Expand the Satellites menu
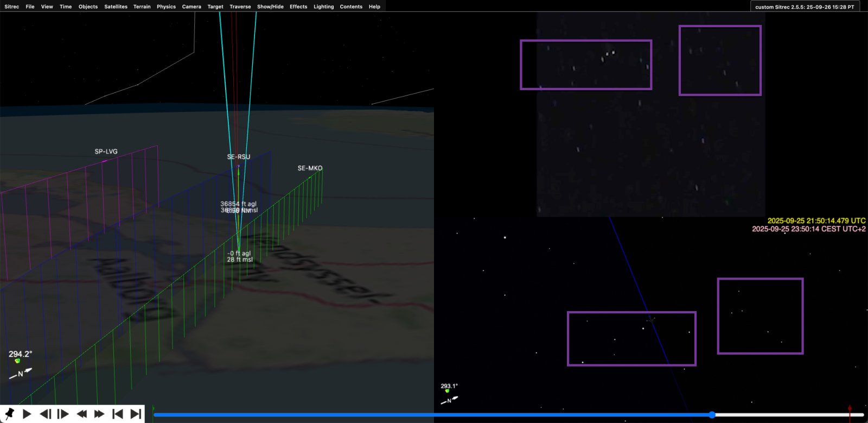Viewport: 868px width, 423px height. (116, 7)
